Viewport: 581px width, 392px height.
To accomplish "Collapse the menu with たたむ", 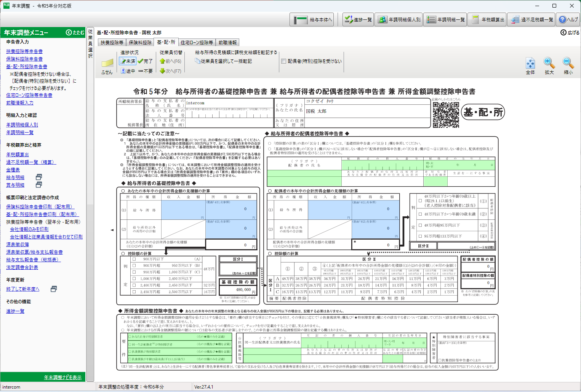I will click(x=75, y=33).
